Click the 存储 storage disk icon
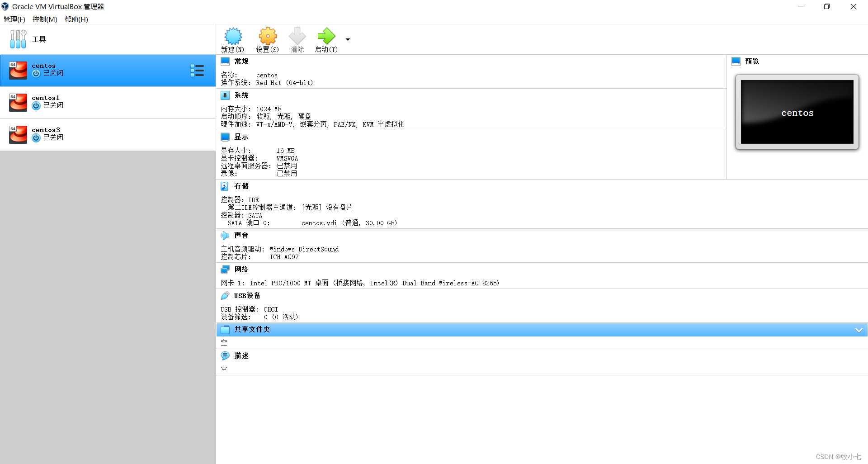The width and height of the screenshot is (868, 464). (225, 186)
